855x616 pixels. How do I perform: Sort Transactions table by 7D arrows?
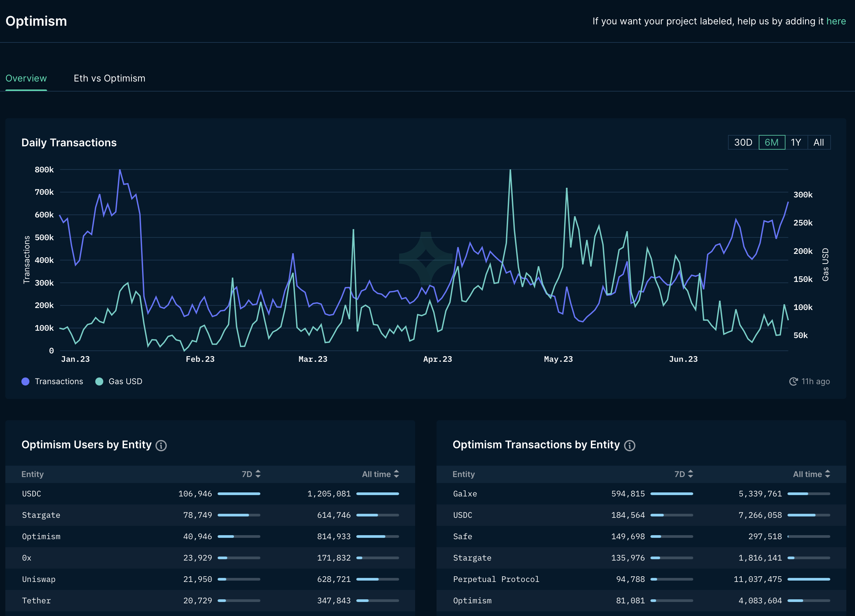[x=690, y=474]
